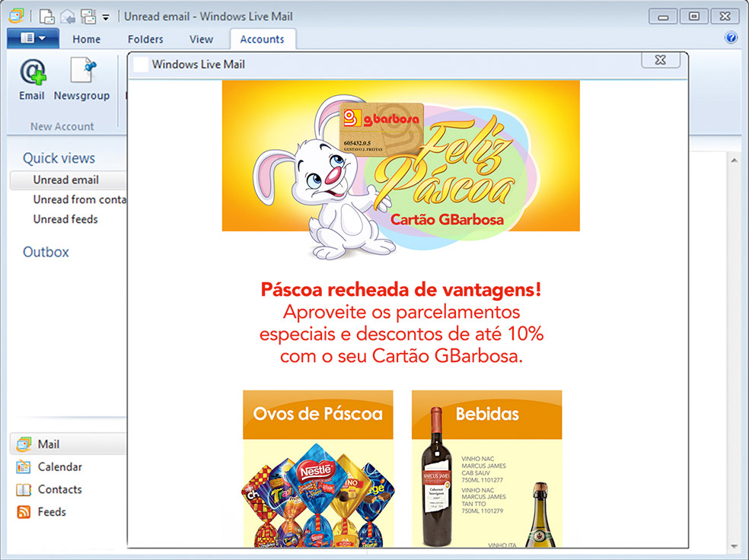Click the Feliz Páscoa GBarbosa banner image

[x=401, y=170]
